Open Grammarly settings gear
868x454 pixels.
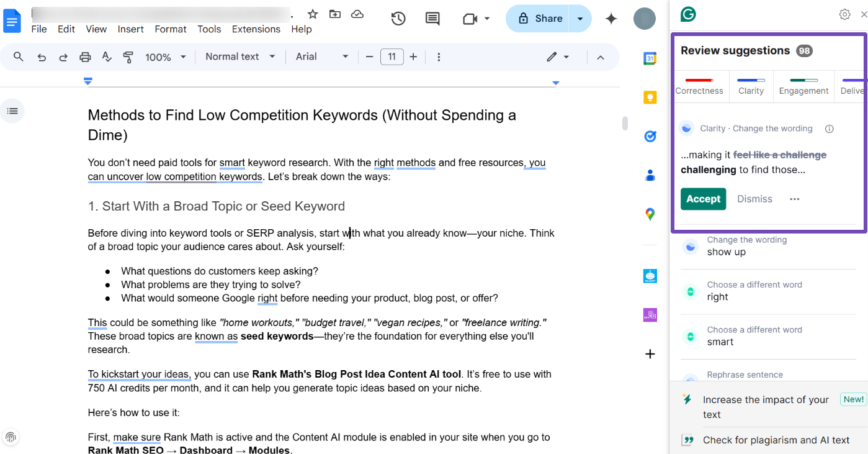(x=844, y=14)
